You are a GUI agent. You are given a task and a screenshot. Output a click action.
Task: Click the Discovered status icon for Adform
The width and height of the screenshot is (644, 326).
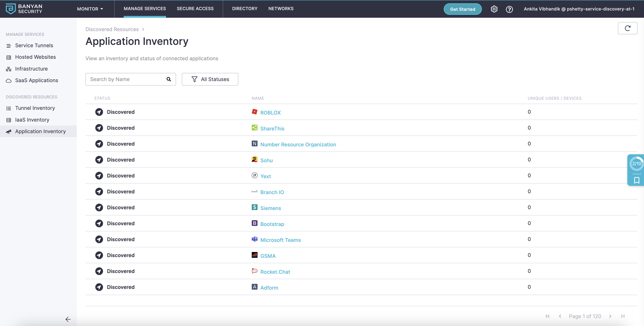pos(99,287)
